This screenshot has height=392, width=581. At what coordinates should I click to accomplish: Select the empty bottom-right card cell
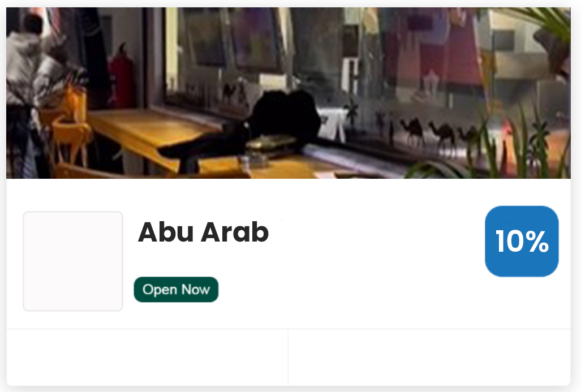(429, 357)
